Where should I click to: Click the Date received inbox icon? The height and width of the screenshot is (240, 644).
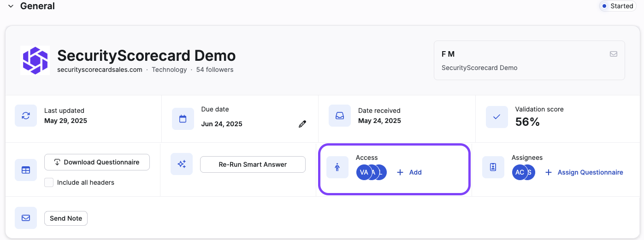(340, 116)
